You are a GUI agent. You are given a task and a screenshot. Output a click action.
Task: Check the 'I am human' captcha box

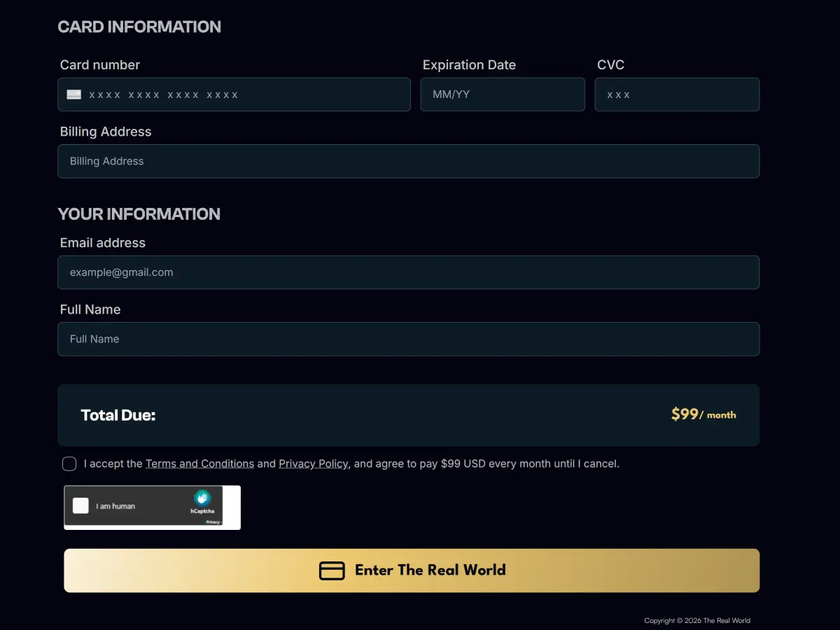[80, 505]
